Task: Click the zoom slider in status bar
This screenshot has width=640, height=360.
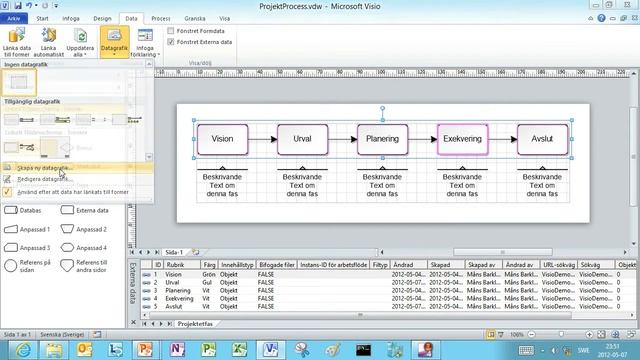Action: (x=560, y=335)
